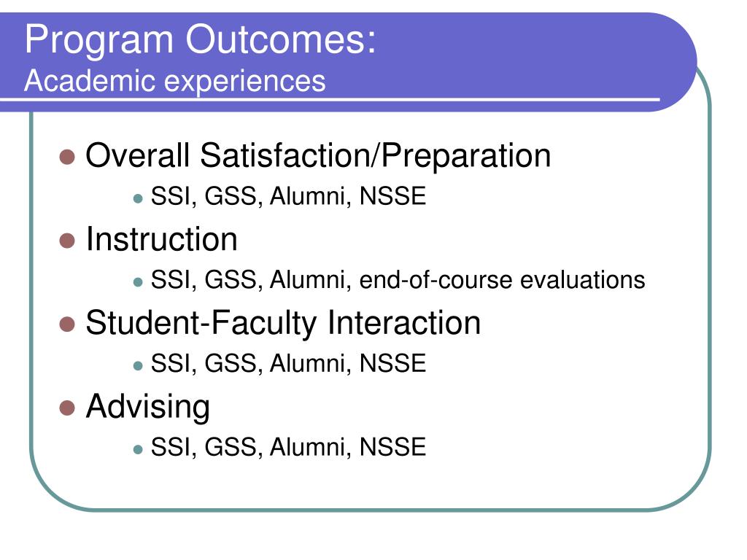Click the teal sub-bullet under 'Instruction'

point(138,282)
